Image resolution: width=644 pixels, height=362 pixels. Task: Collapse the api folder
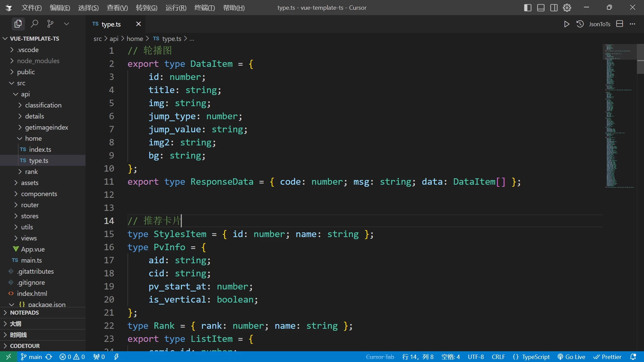43,94
